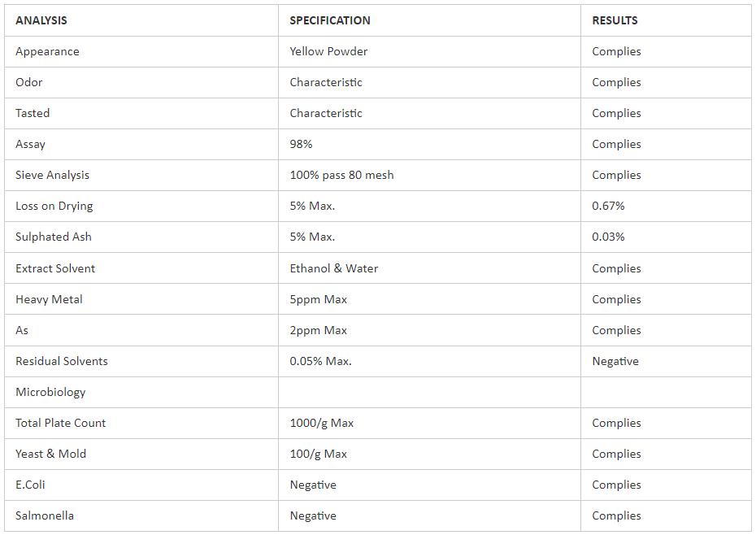Select the Salmonella row label

[x=45, y=515]
